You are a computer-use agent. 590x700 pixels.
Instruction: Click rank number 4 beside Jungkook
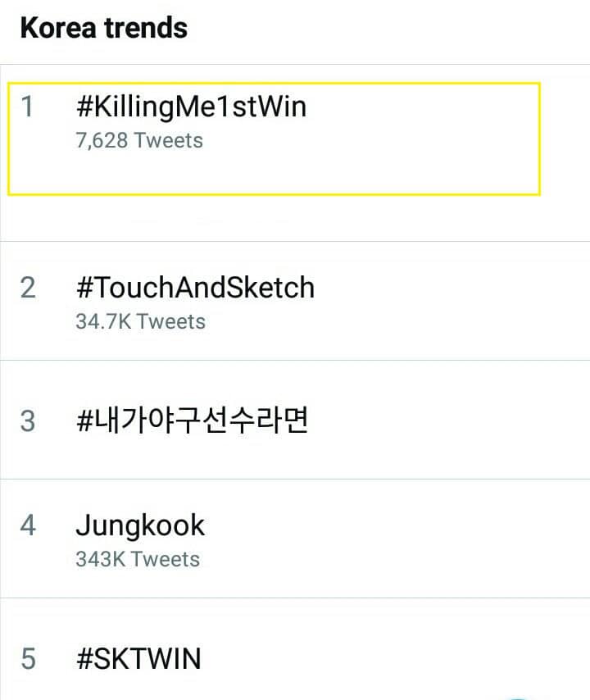point(28,525)
